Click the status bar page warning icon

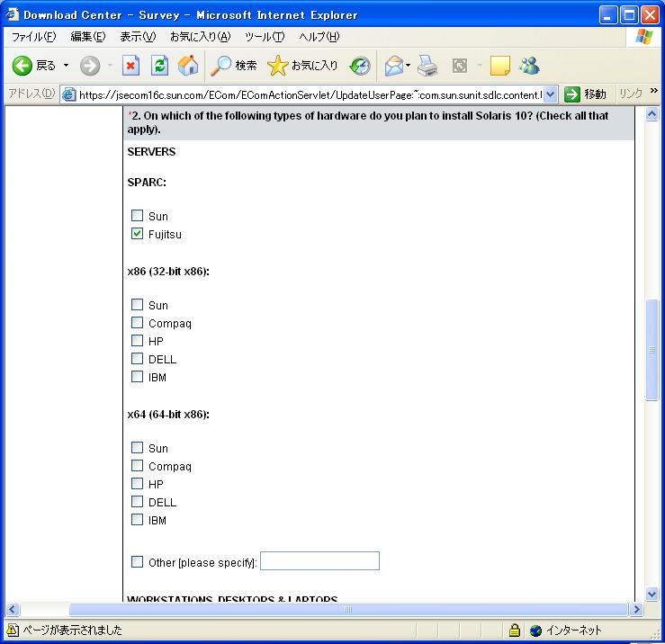point(13,630)
